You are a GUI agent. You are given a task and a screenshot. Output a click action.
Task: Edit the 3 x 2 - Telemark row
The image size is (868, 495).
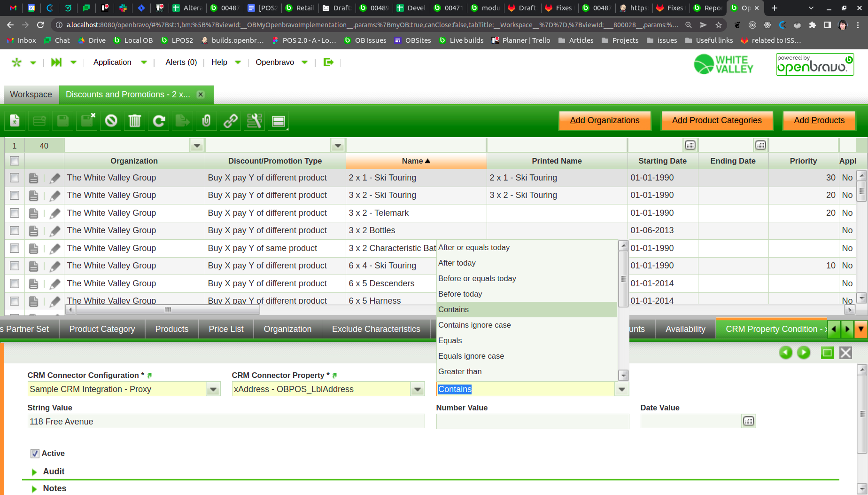click(x=55, y=213)
